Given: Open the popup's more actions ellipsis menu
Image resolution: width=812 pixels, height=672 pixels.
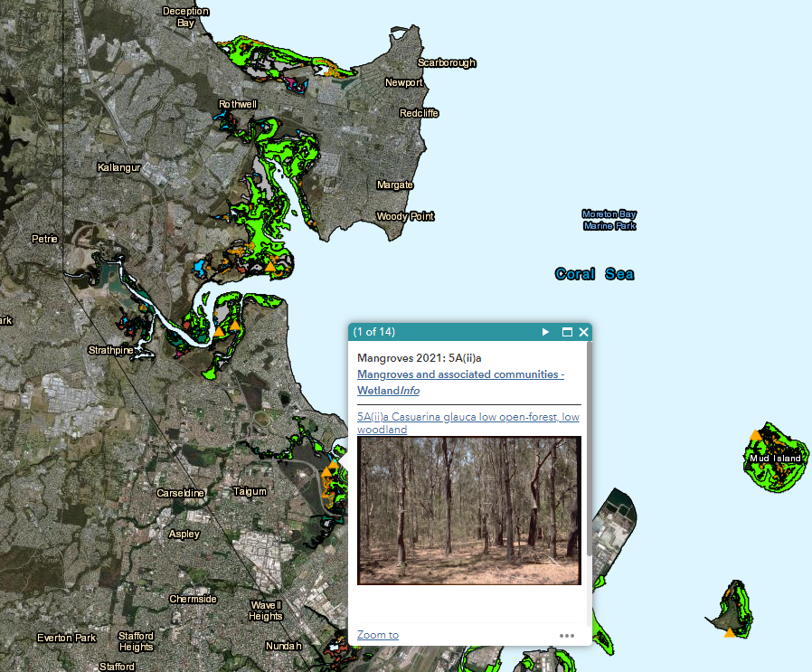Looking at the screenshot, I should 567,635.
